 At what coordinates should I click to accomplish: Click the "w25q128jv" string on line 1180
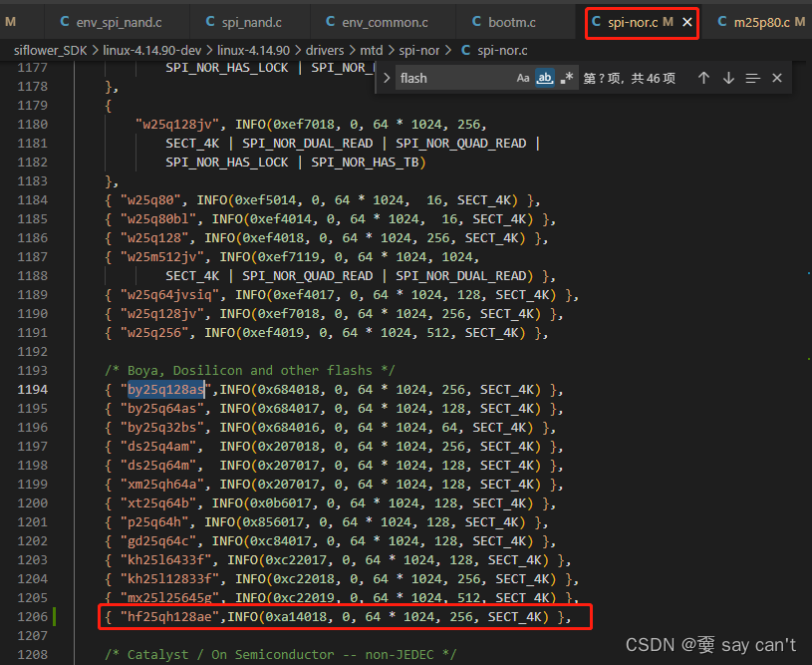[177, 125]
